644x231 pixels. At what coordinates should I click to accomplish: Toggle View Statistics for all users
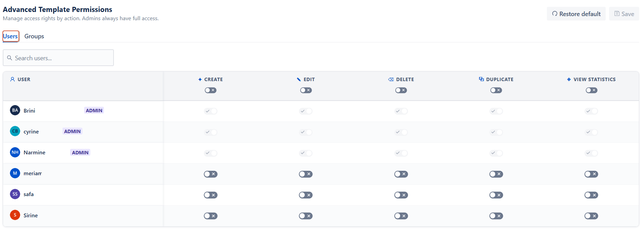tap(592, 90)
